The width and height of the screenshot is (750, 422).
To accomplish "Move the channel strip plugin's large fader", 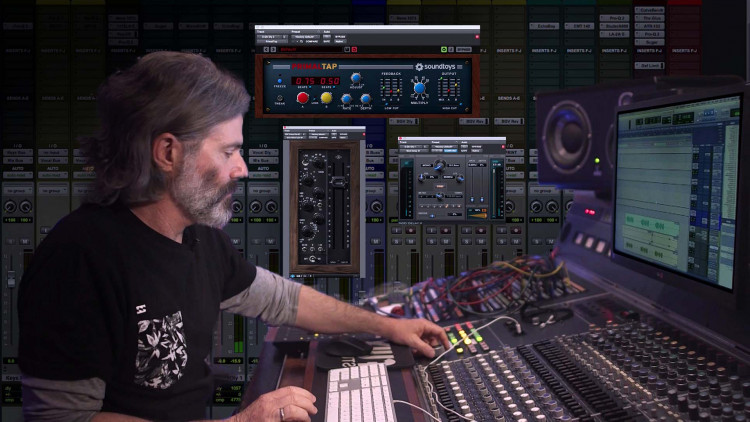I will (339, 182).
